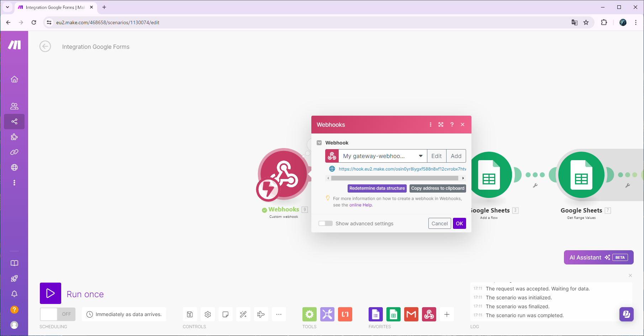The height and width of the screenshot is (336, 644).
Task: Open the Templates puzzle icon in sidebar
Action: point(14,137)
